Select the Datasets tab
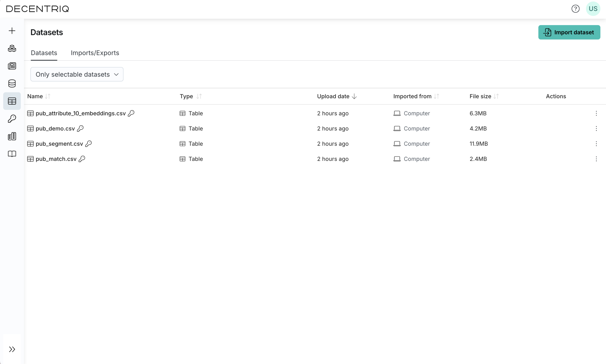 pyautogui.click(x=44, y=53)
